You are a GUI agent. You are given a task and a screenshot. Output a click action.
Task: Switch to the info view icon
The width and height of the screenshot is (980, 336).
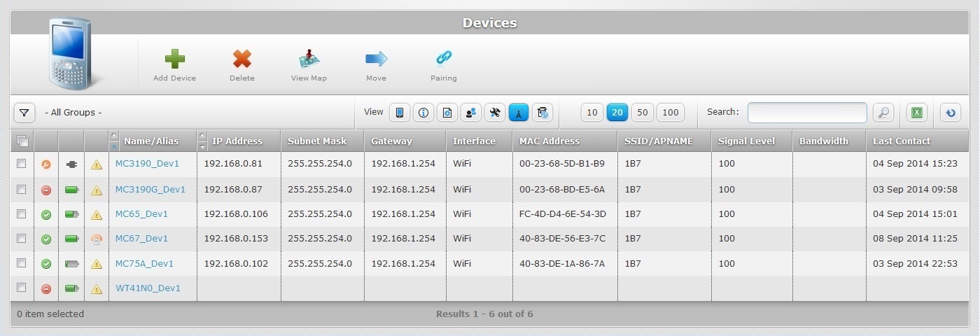[x=423, y=113]
